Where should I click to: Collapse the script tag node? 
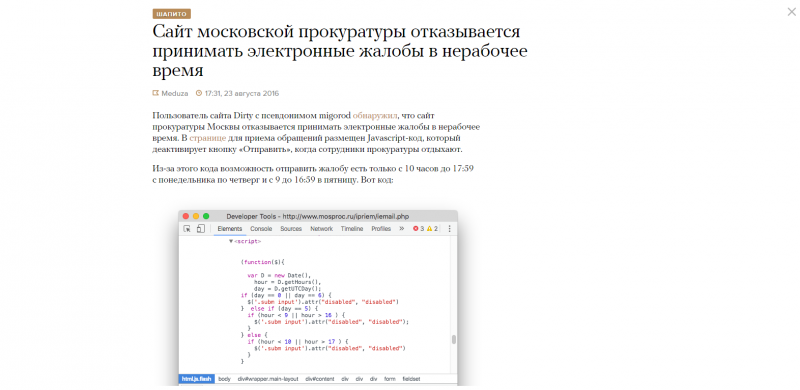pos(231,241)
